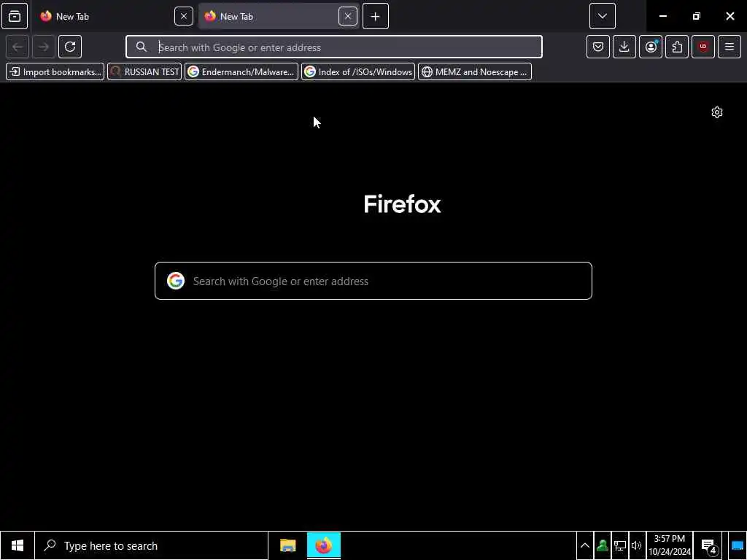Open the MEMZ and Noescape bookmark

click(475, 72)
